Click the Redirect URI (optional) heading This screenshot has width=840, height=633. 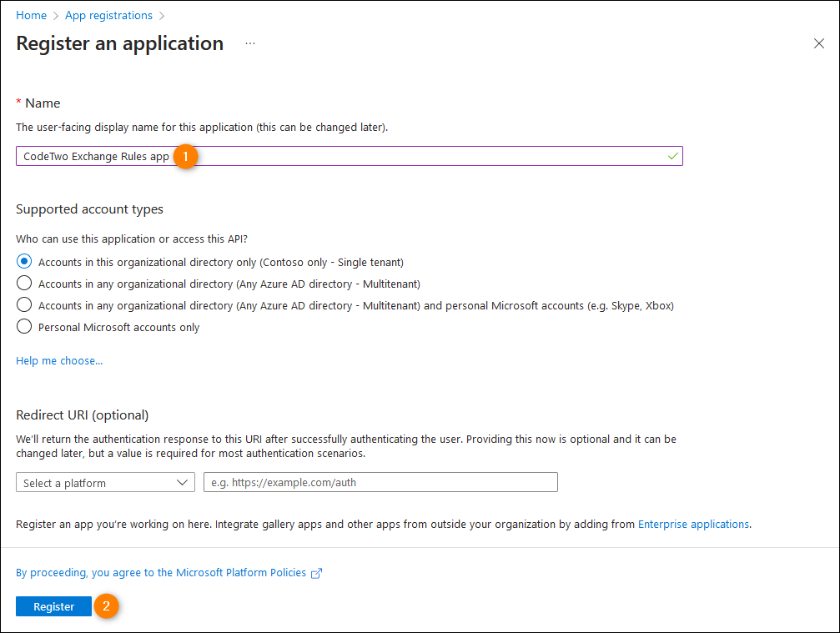(82, 415)
